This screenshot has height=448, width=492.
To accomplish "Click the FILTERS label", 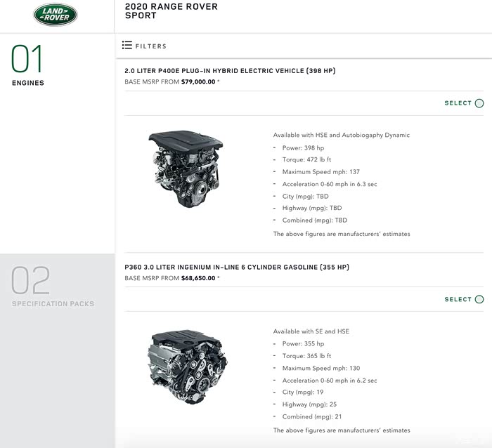I will [x=151, y=46].
